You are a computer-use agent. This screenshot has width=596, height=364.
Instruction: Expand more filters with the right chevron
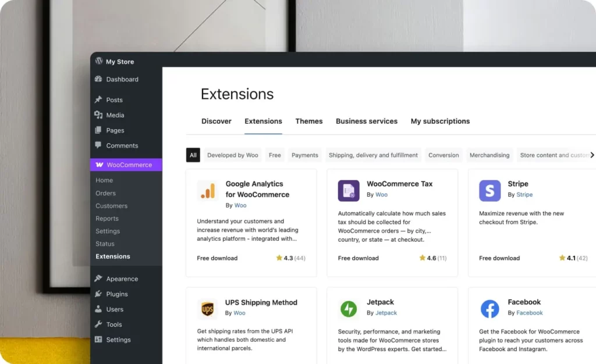pos(592,155)
